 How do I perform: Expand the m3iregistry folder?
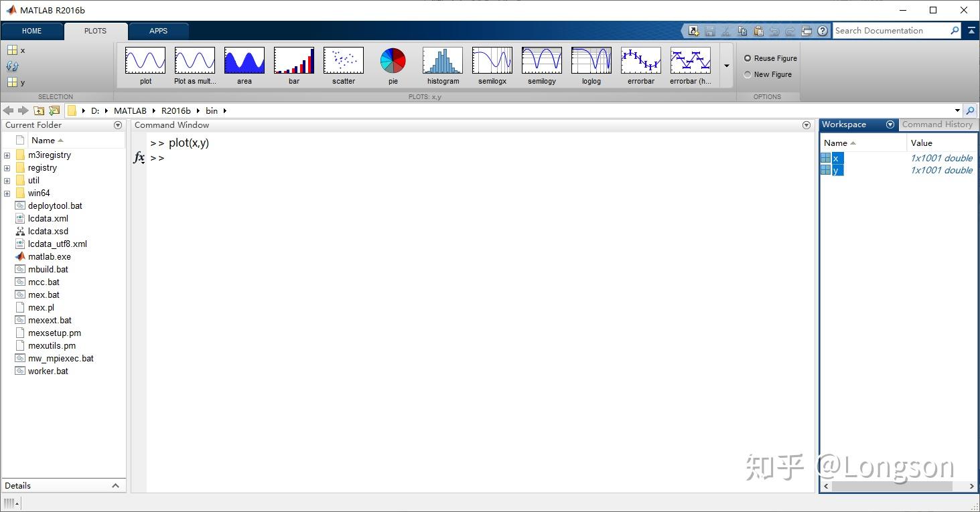[7, 155]
